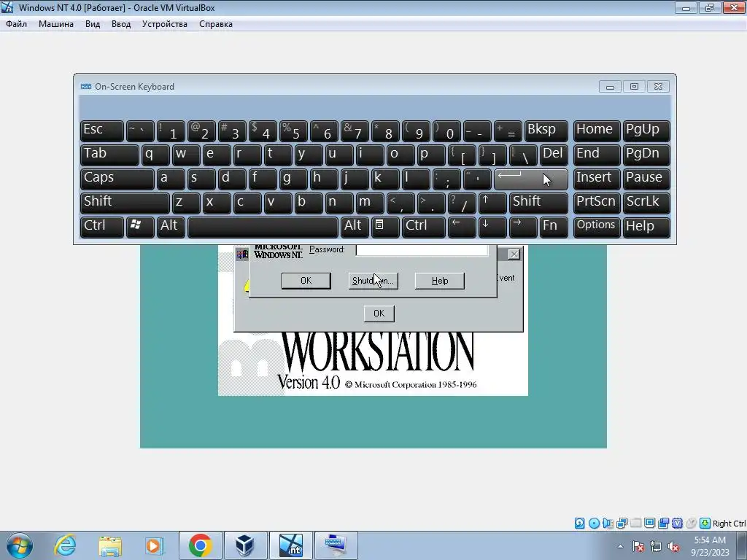Open Windows Explorer folder icon on taskbar
Viewport: 747px width, 560px height.
point(110,545)
